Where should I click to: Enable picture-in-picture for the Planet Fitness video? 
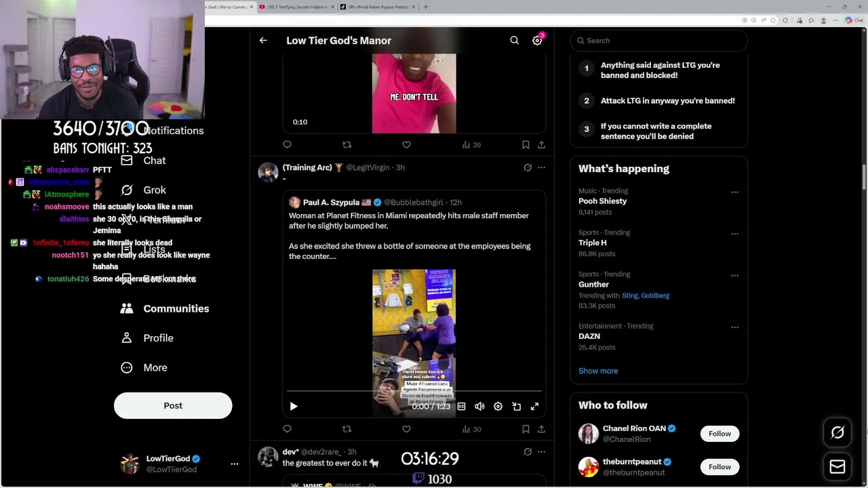click(516, 407)
